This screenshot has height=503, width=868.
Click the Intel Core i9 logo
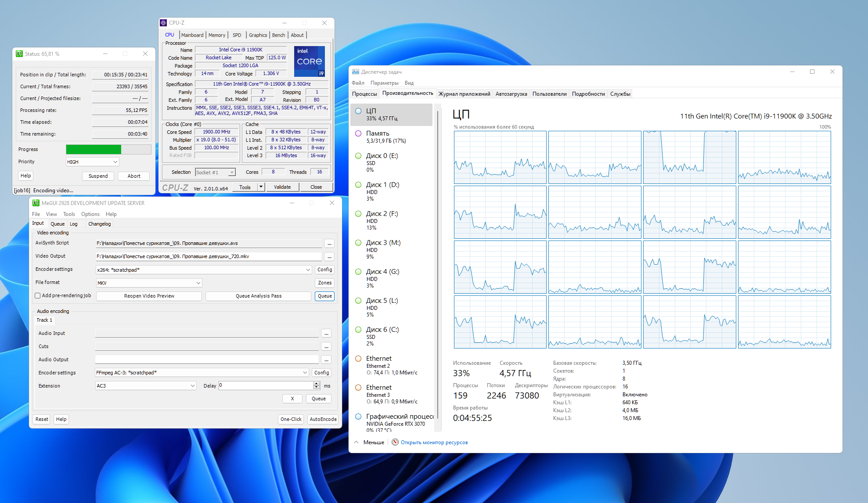310,61
